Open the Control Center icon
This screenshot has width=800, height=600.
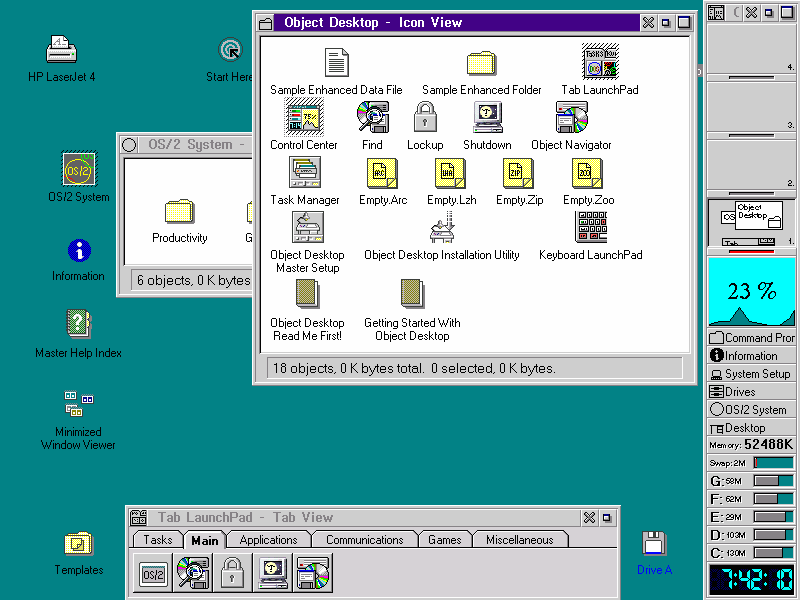[x=303, y=118]
